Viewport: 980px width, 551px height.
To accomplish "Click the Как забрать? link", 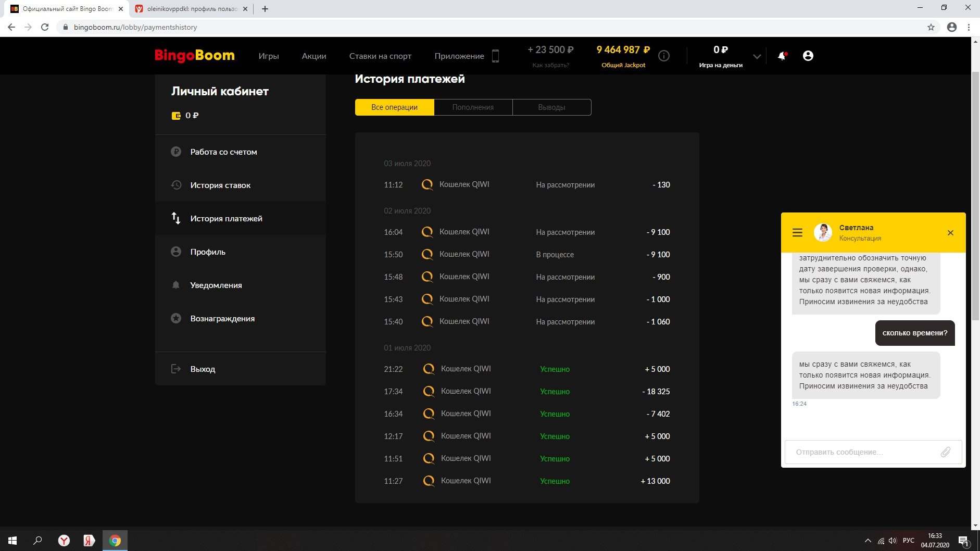I will (550, 65).
